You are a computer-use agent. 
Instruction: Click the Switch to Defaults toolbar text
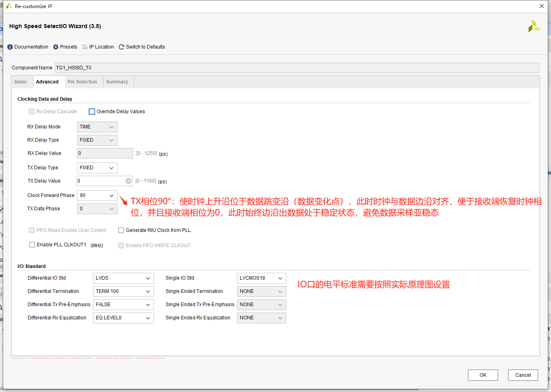[145, 47]
